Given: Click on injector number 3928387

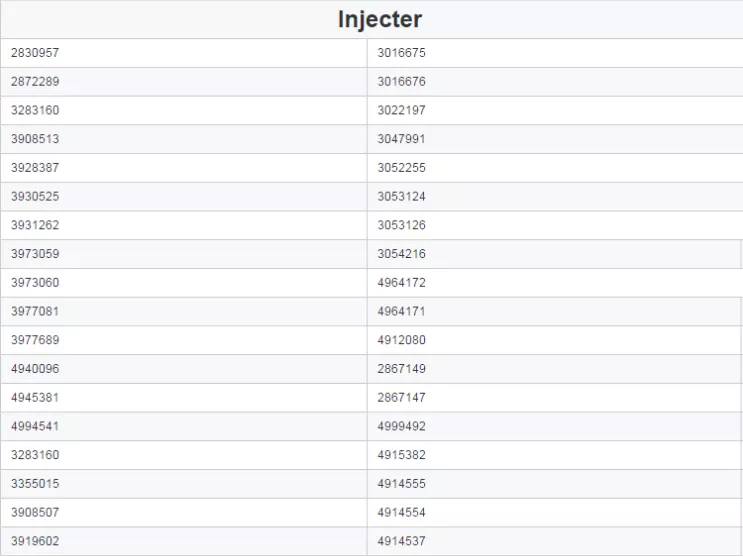Looking at the screenshot, I should (x=184, y=168).
